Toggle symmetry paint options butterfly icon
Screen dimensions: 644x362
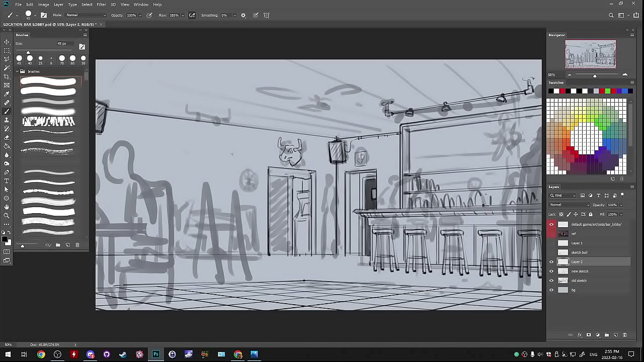(267, 15)
